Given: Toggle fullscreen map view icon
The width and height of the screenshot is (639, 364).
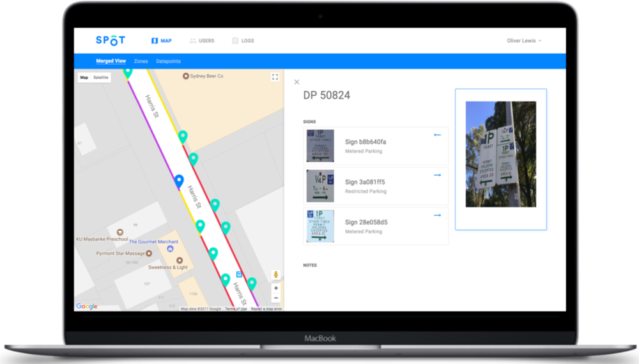Looking at the screenshot, I should pyautogui.click(x=275, y=77).
